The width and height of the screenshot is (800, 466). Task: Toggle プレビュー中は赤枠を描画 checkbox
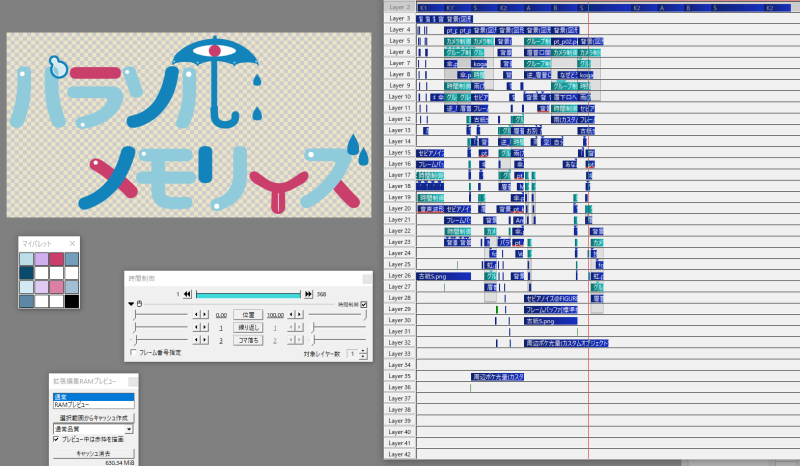pos(56,439)
